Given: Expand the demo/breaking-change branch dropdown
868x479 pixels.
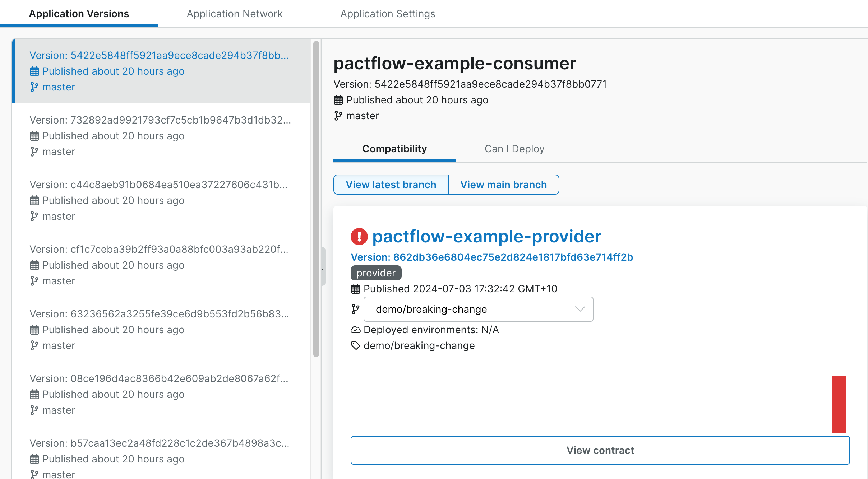Looking at the screenshot, I should tap(479, 309).
